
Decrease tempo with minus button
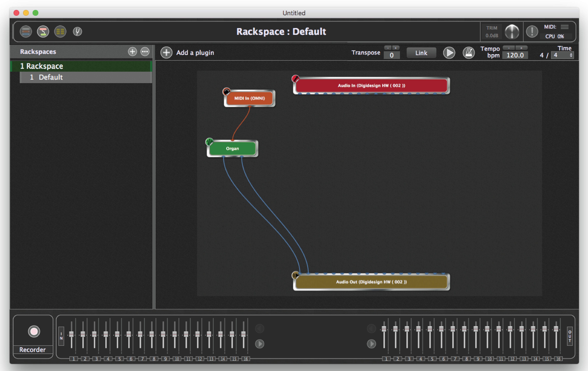(509, 48)
